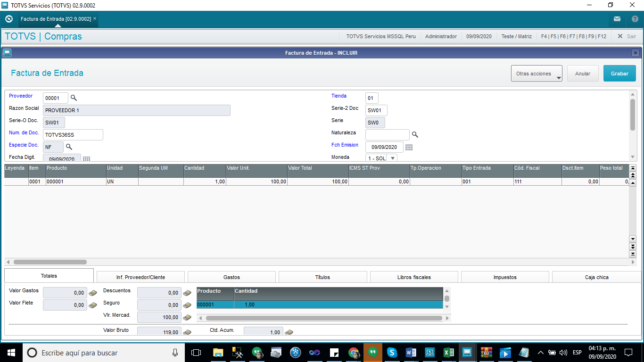Open the Gastos tab
644x362 pixels.
point(231,277)
